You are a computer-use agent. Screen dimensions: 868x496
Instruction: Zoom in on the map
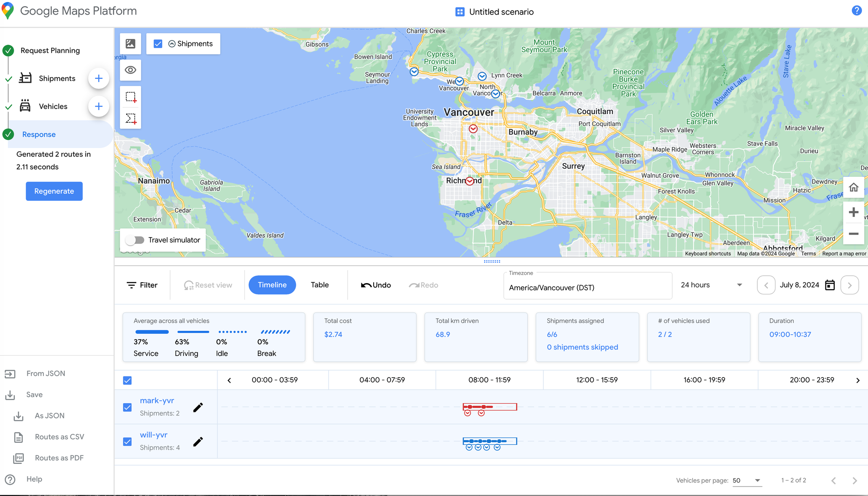(x=853, y=212)
